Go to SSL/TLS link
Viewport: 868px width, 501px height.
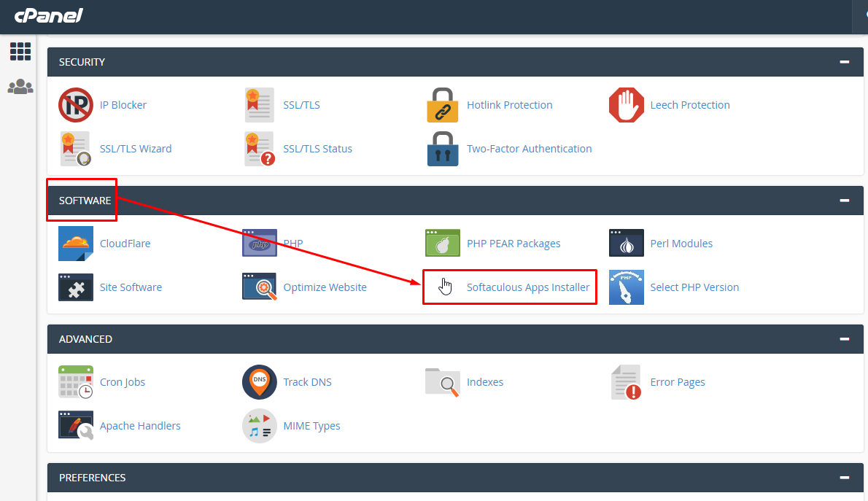point(302,104)
